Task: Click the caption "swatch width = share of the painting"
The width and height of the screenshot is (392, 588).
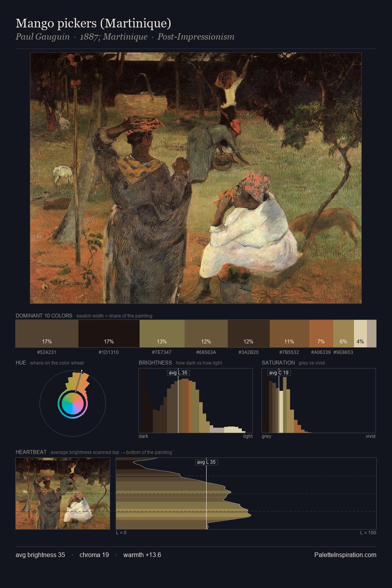Action: tap(114, 316)
